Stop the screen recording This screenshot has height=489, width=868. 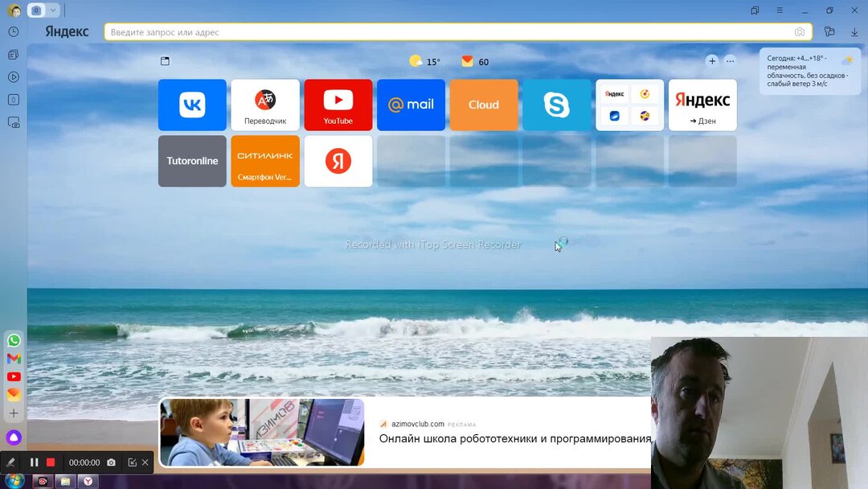[51, 462]
